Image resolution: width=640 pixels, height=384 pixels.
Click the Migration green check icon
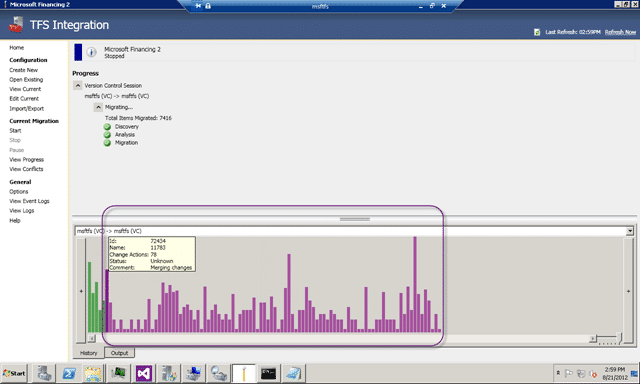point(107,143)
